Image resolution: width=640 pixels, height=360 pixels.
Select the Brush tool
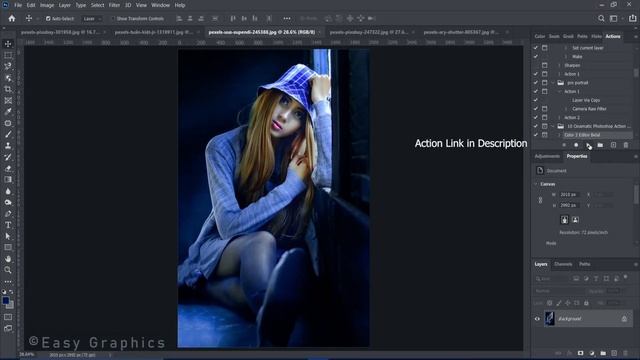8,134
